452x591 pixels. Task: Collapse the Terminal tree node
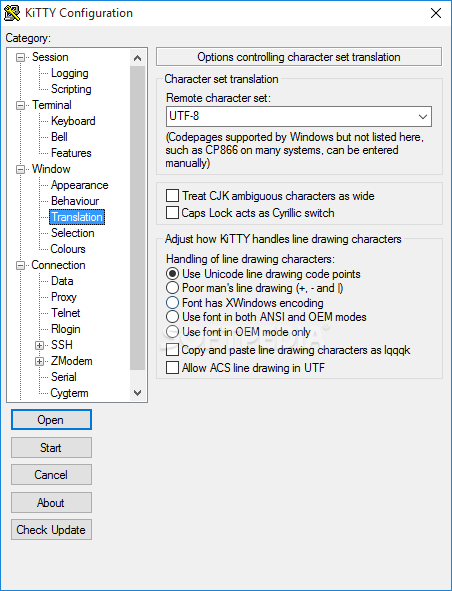[x=20, y=105]
